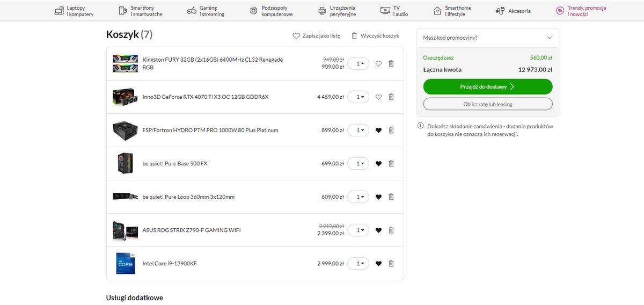644x305 pixels.
Task: Delete Intel Core i9-13900KF from cart
Action: (x=391, y=263)
